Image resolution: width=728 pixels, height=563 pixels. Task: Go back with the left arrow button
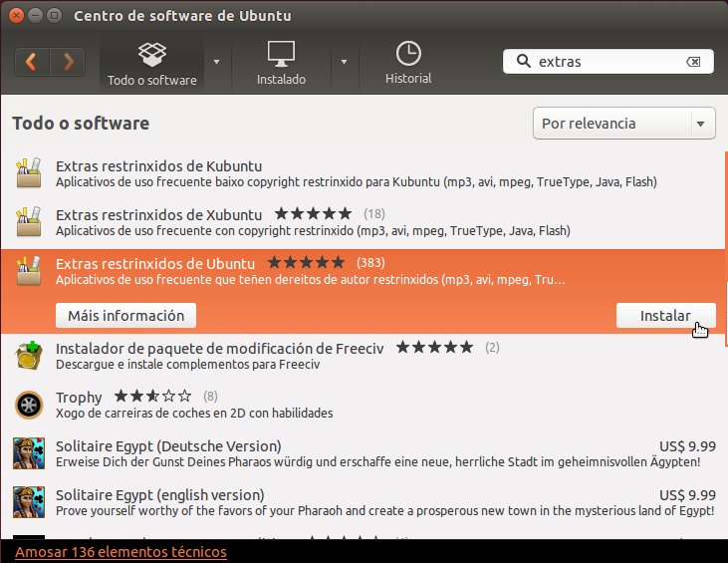point(32,62)
